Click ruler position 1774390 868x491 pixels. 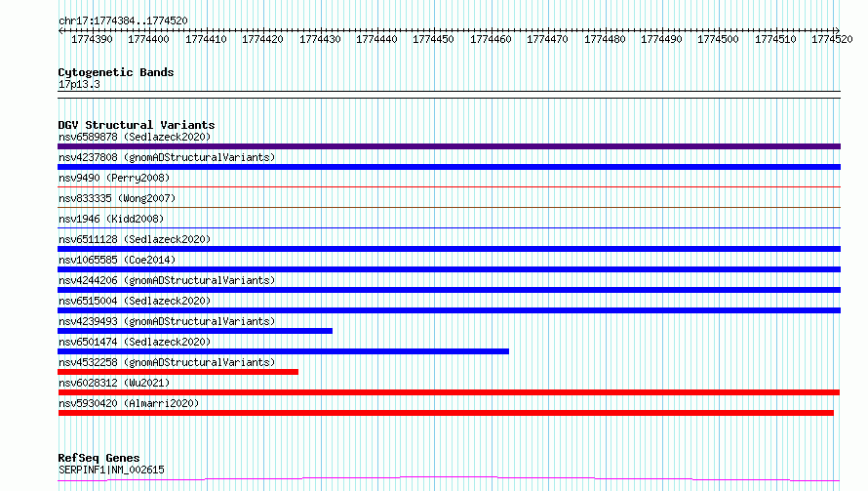click(92, 39)
